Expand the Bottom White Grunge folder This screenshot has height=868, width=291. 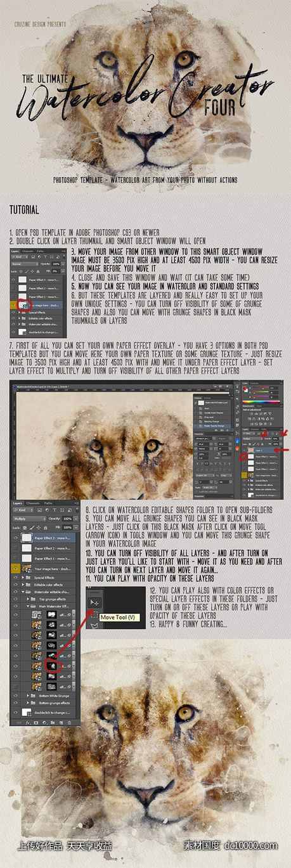pyautogui.click(x=28, y=696)
